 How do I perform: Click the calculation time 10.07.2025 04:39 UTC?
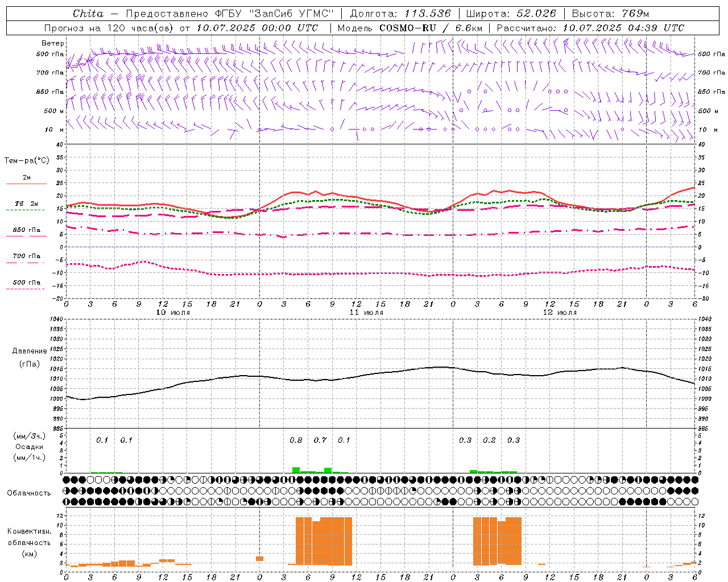coord(623,28)
